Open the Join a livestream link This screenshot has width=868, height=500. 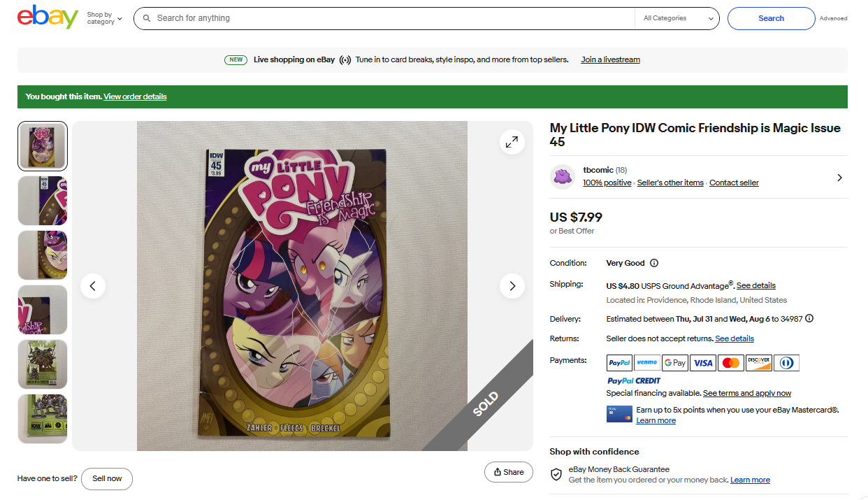click(610, 59)
